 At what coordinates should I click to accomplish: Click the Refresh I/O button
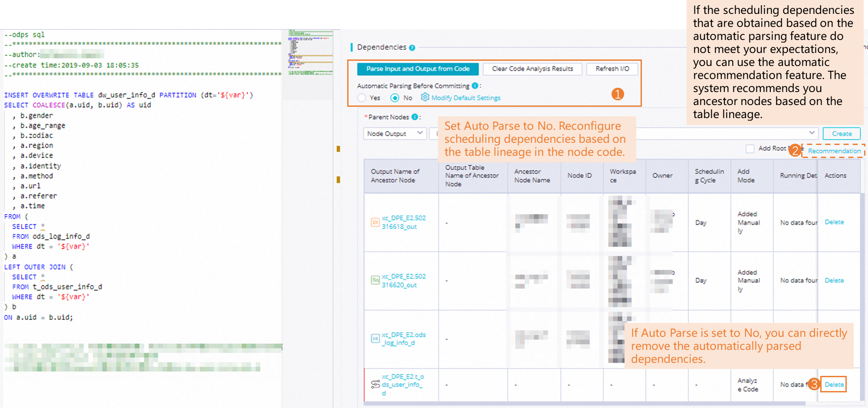coord(612,69)
